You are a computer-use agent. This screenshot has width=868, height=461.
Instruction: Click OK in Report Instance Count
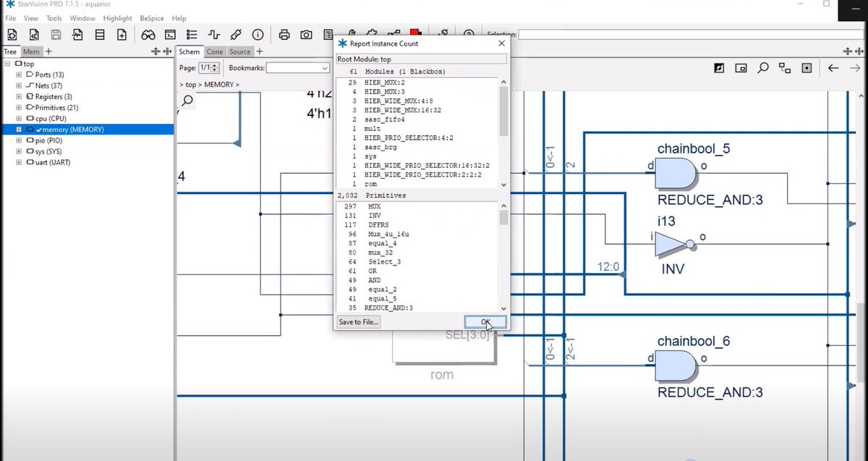[485, 322]
